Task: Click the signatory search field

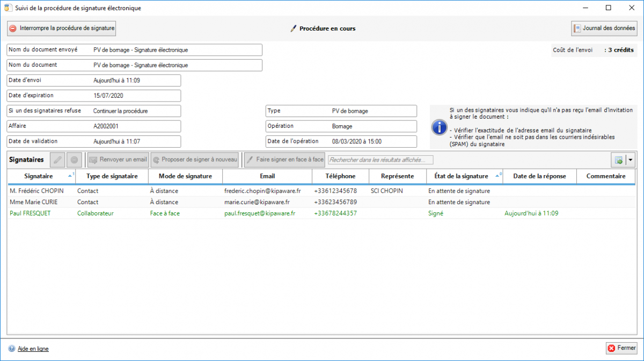Action: (380, 160)
